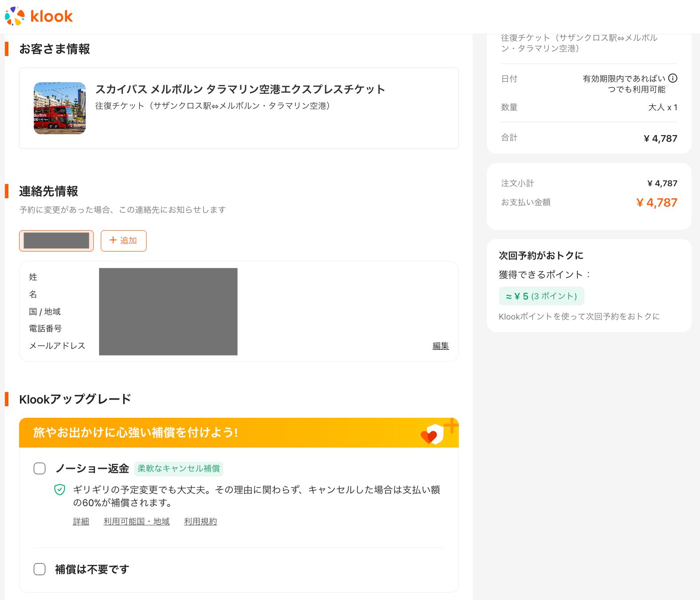
Task: Click the green shield checkmark icon
Action: (60, 490)
